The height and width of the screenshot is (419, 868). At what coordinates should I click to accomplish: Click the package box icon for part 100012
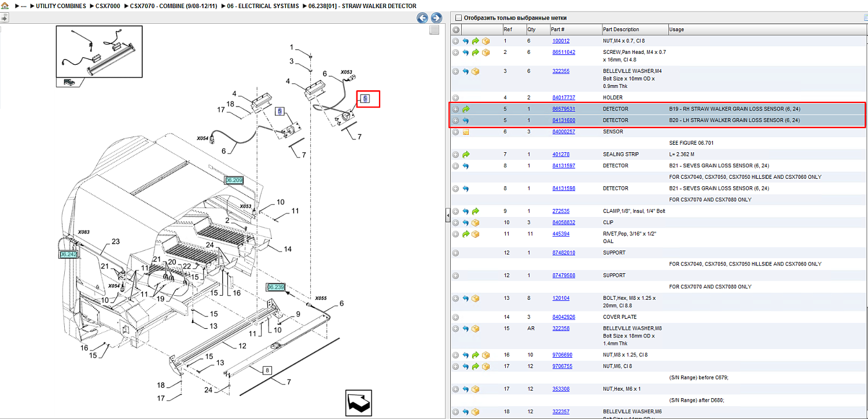point(486,41)
